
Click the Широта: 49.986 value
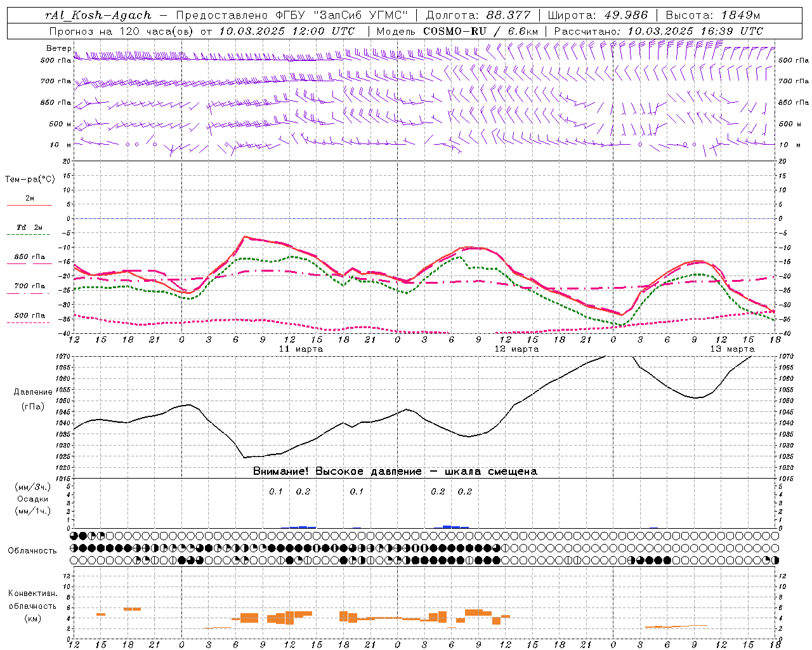598,15
